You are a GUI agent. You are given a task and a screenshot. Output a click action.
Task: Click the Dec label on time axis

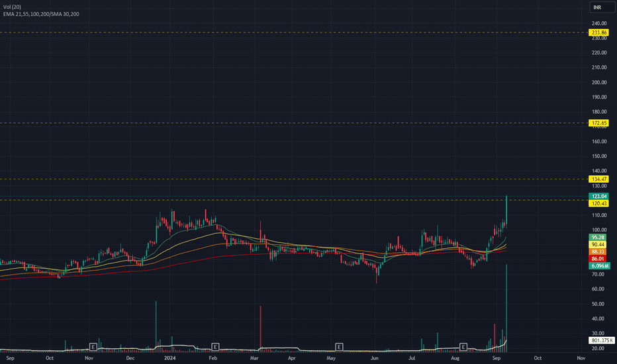pyautogui.click(x=130, y=358)
